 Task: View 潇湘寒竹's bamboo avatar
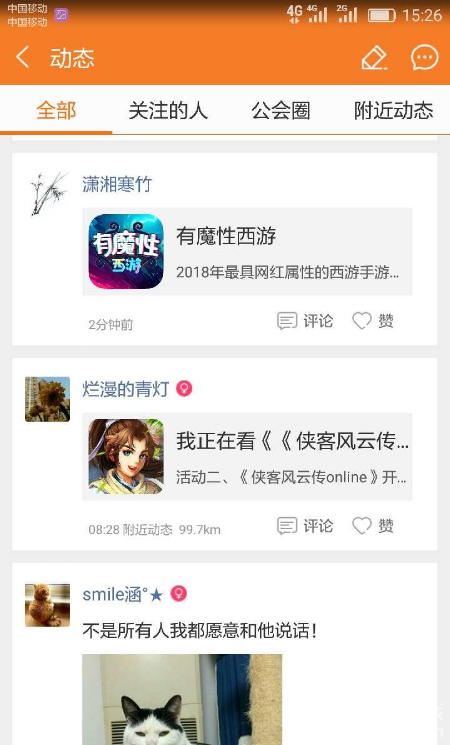48,194
